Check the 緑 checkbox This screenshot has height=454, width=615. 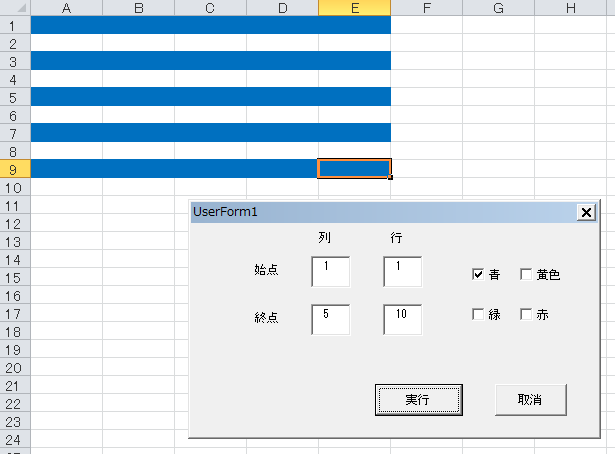(479, 315)
